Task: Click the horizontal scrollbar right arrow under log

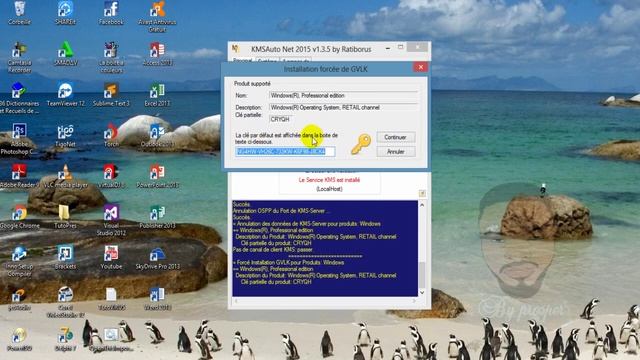Action: [x=414, y=301]
